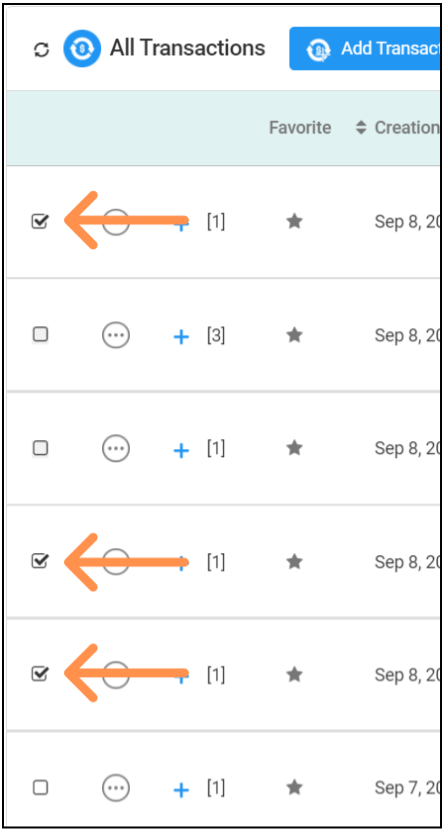Check the checkbox of the Sep 7 row
The image size is (443, 830).
tap(40, 788)
